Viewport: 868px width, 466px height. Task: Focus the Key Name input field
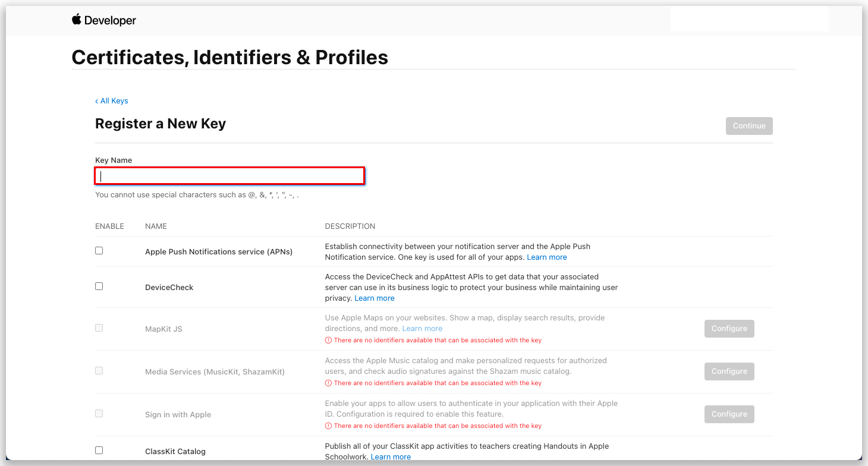229,176
